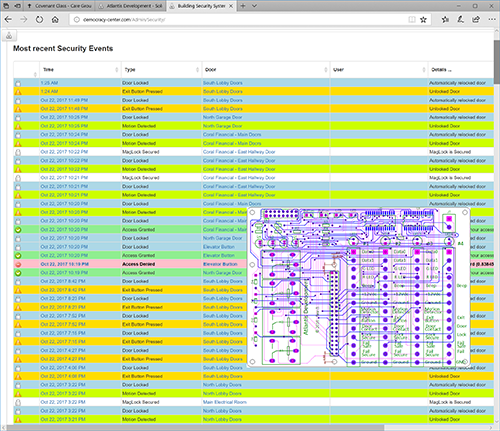Share this page
500x431 pixels.
[x=476, y=20]
